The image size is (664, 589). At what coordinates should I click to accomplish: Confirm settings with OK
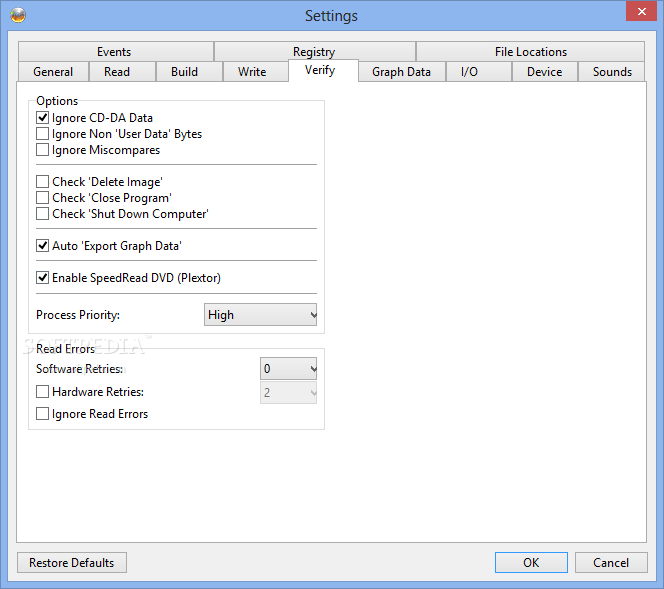pyautogui.click(x=531, y=562)
